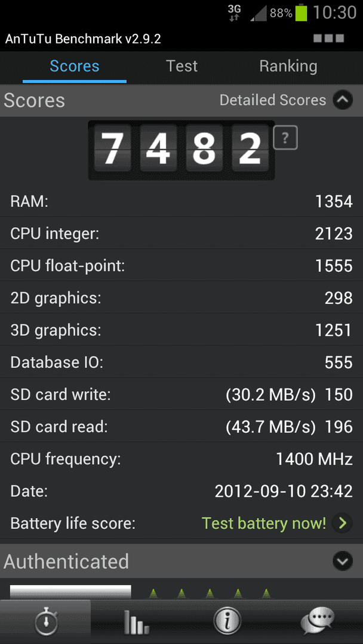Tap the Test battery now! link
Screen dimensions: 363x644
pyautogui.click(x=263, y=524)
